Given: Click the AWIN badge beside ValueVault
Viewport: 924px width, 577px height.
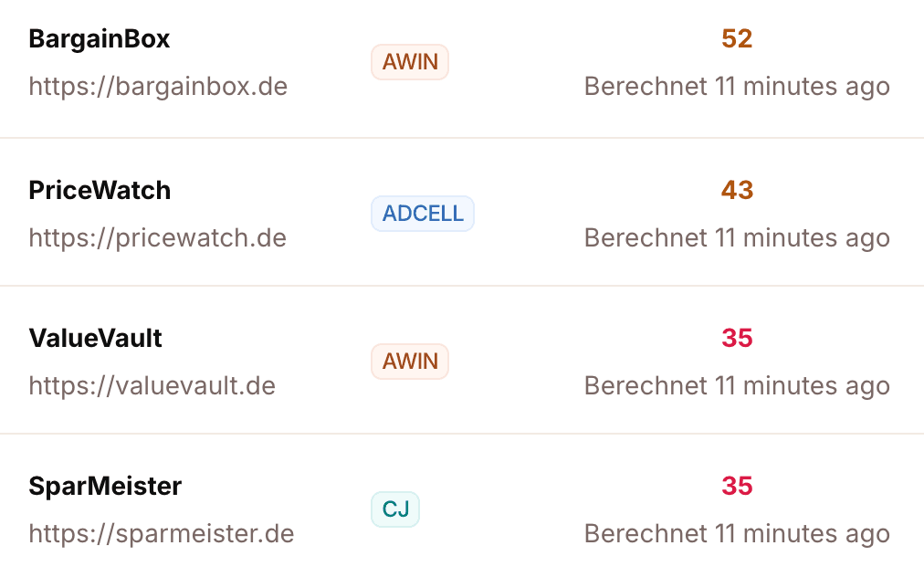Looking at the screenshot, I should [409, 362].
